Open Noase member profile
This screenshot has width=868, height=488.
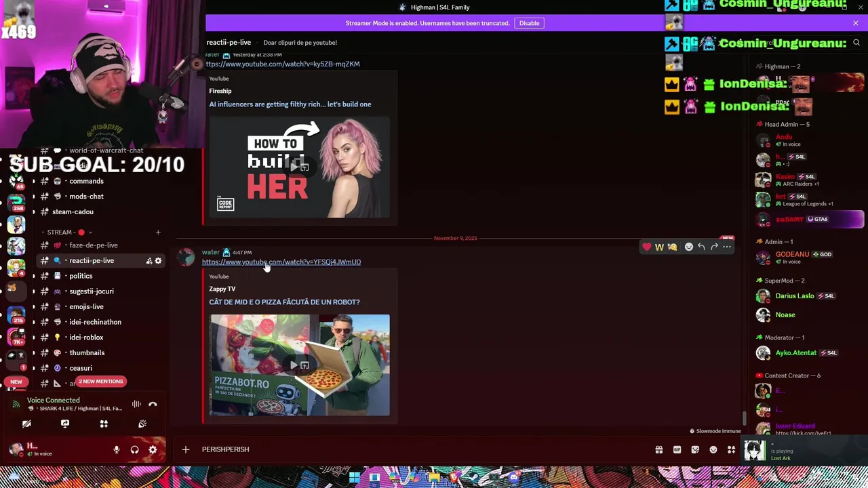(808, 315)
